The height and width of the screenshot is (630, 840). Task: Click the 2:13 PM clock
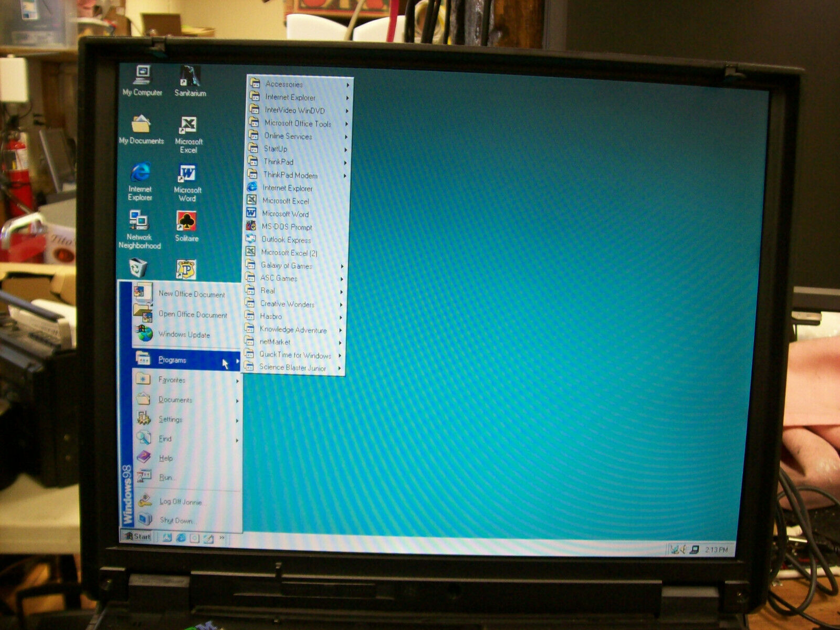717,550
